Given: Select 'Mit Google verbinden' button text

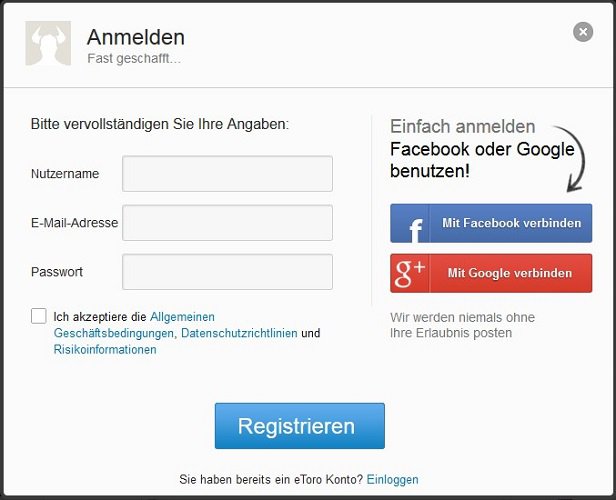Looking at the screenshot, I should (x=510, y=273).
